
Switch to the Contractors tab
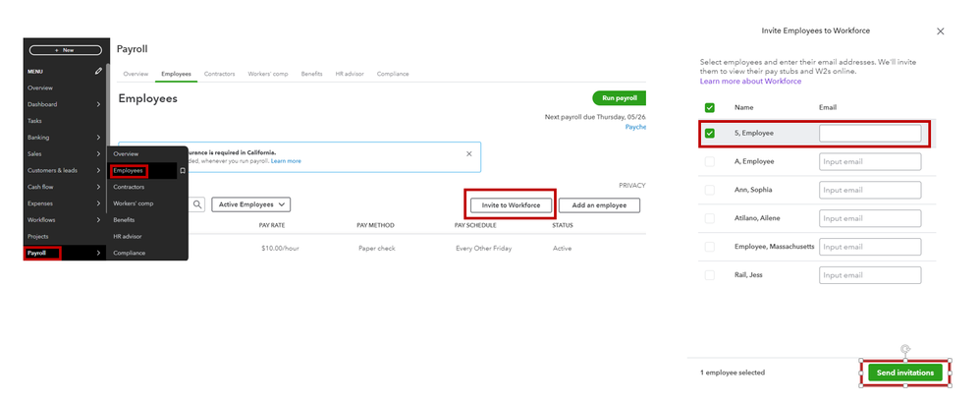point(219,74)
